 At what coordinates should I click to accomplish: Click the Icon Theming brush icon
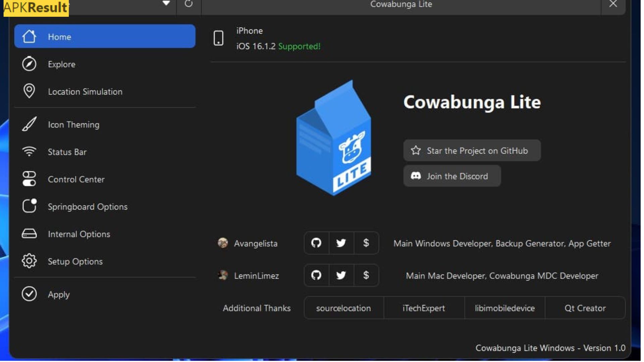(29, 124)
